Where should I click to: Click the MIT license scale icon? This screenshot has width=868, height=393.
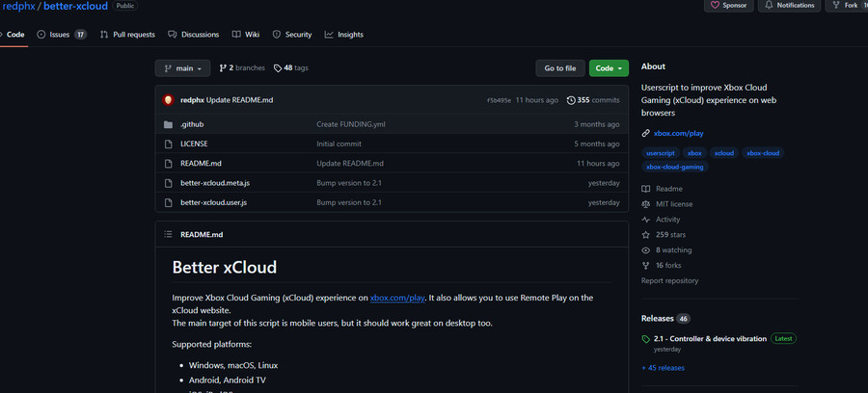645,204
